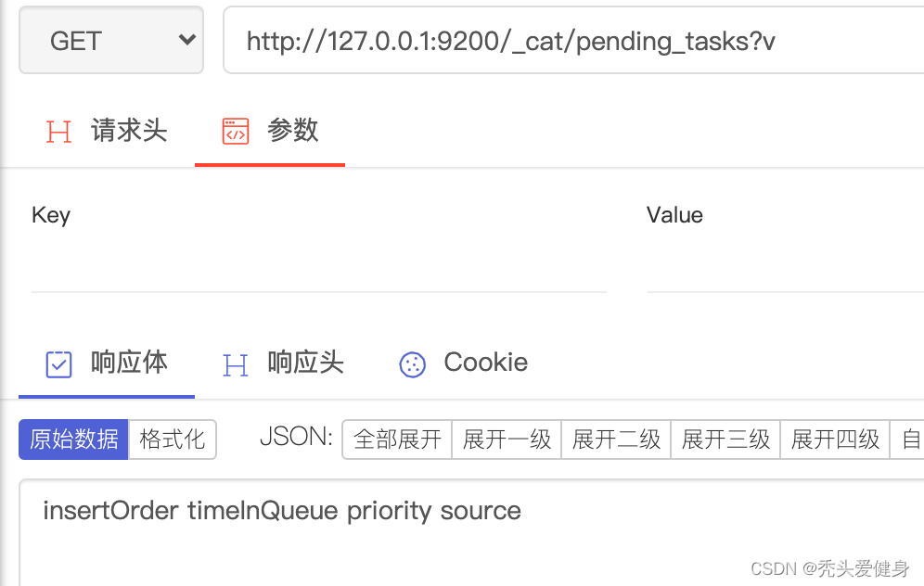This screenshot has width=924, height=586.
Task: Click 全部展开 to expand all JSON
Action: pyautogui.click(x=397, y=439)
